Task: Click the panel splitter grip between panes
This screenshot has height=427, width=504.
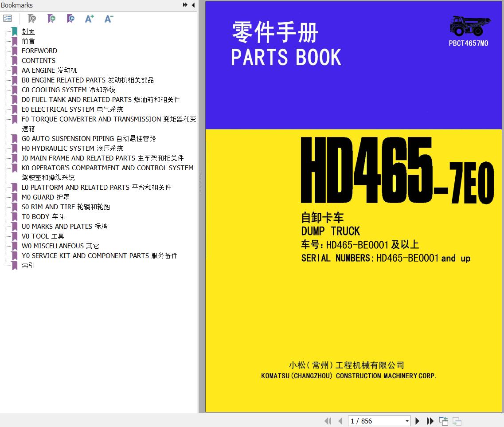Action: tap(200, 183)
